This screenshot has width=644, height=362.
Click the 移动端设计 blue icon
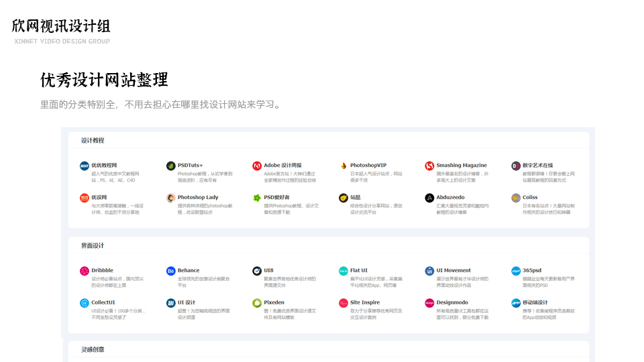515,303
